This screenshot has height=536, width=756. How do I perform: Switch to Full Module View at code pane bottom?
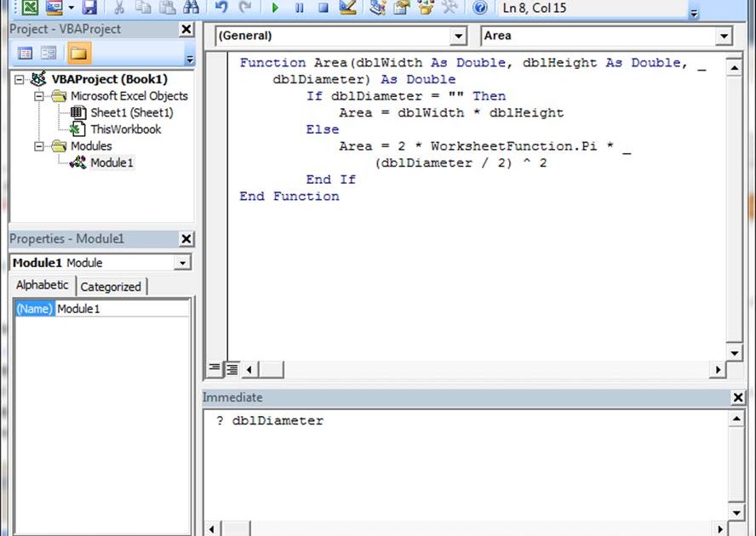232,368
